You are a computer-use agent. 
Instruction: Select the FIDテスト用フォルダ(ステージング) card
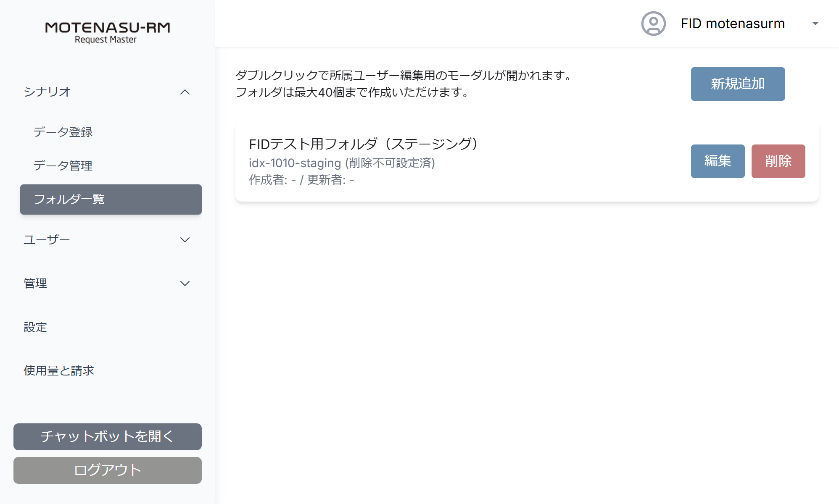click(x=527, y=162)
